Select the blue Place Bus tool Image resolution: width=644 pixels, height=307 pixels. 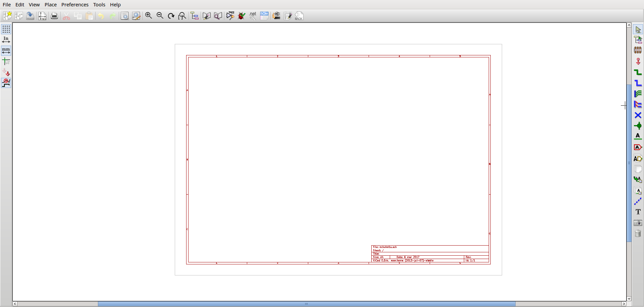638,83
